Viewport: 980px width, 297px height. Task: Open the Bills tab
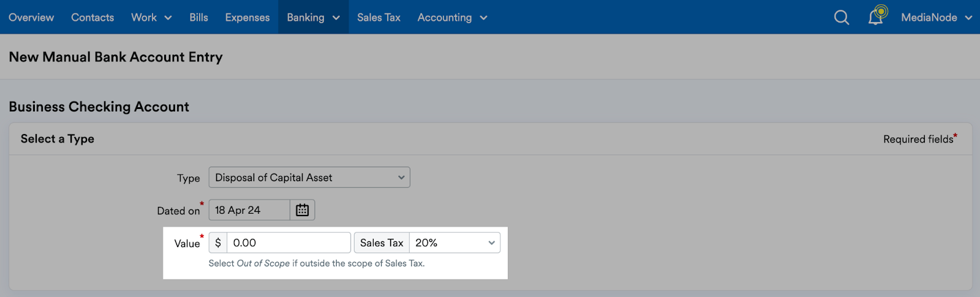(x=198, y=17)
